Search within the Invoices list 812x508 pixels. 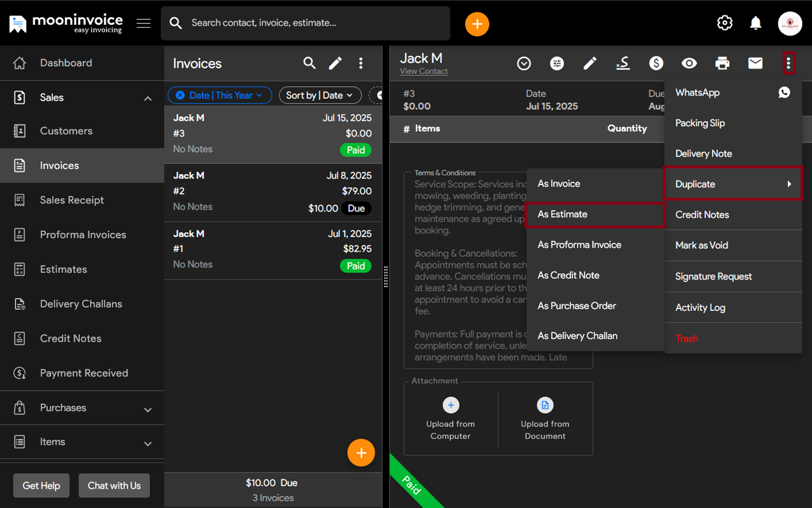pos(309,63)
